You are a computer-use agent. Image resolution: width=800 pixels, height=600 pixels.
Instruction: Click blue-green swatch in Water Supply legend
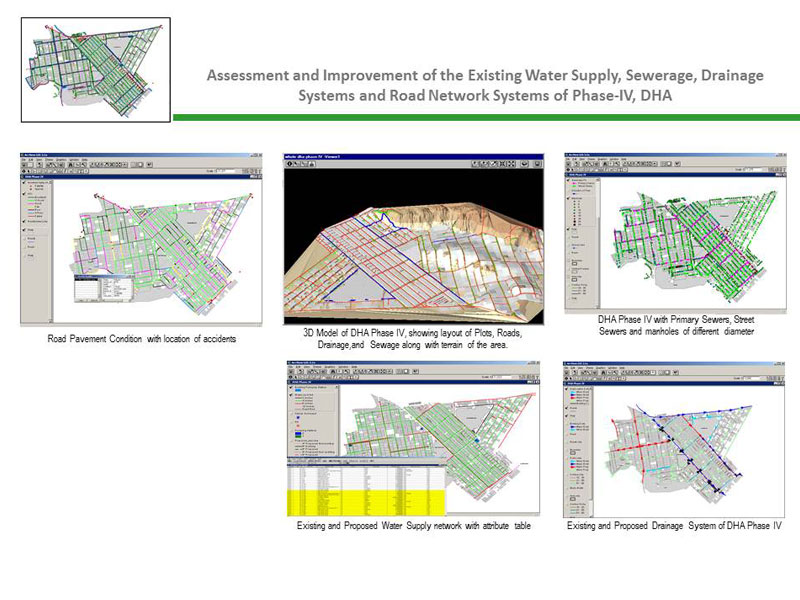298,435
